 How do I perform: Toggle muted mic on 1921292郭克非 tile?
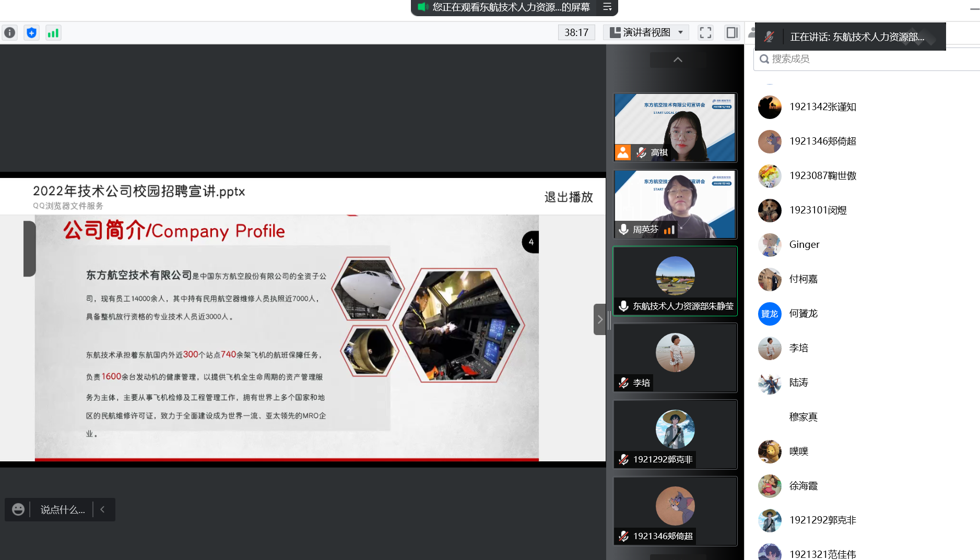click(623, 459)
